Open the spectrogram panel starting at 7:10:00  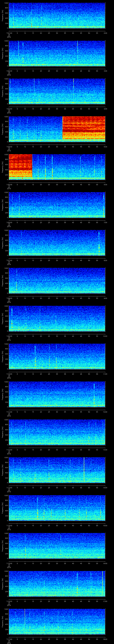point(57,356)
